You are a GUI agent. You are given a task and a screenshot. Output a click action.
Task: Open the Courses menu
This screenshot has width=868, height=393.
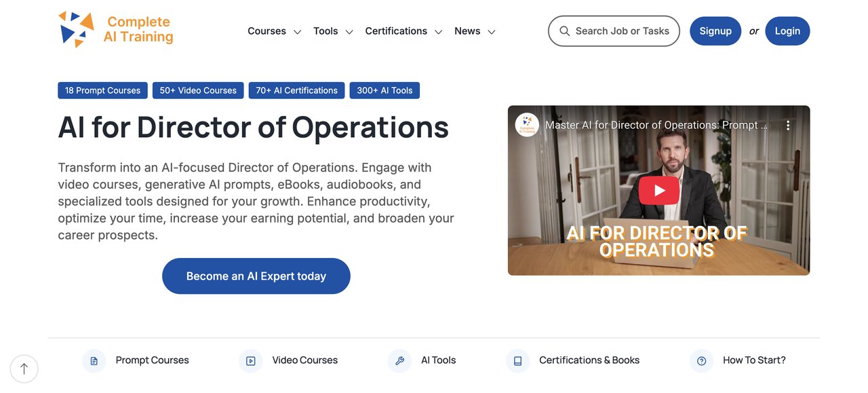point(267,31)
